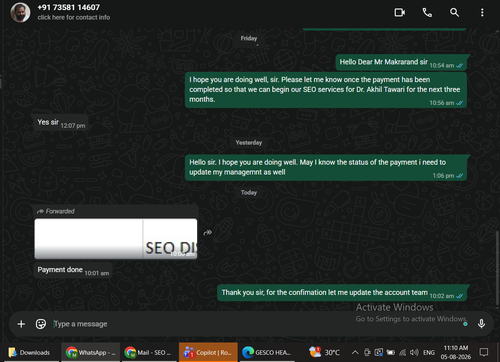Open the forwarded SEO image
This screenshot has height=362, width=500.
coord(116,239)
